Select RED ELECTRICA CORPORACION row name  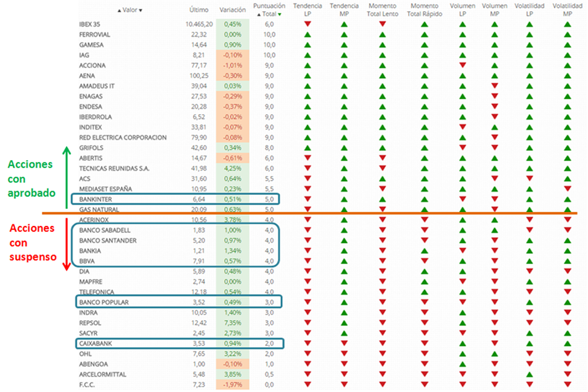pos(123,137)
